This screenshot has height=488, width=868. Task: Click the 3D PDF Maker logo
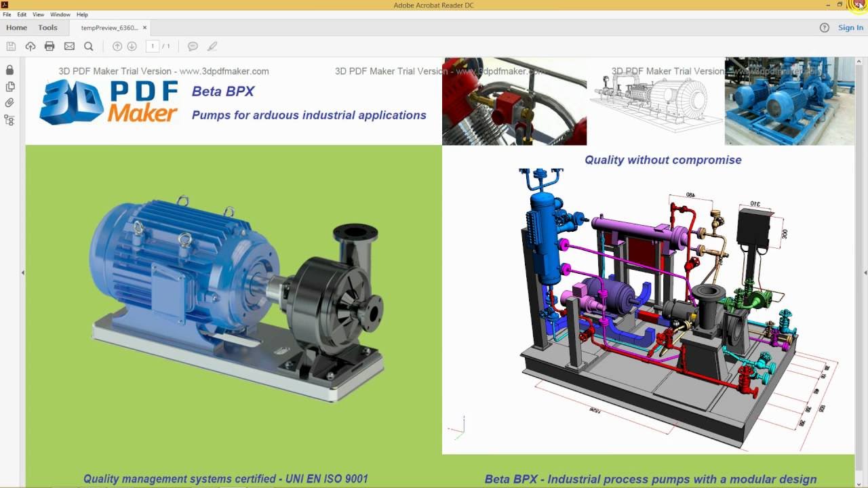108,102
